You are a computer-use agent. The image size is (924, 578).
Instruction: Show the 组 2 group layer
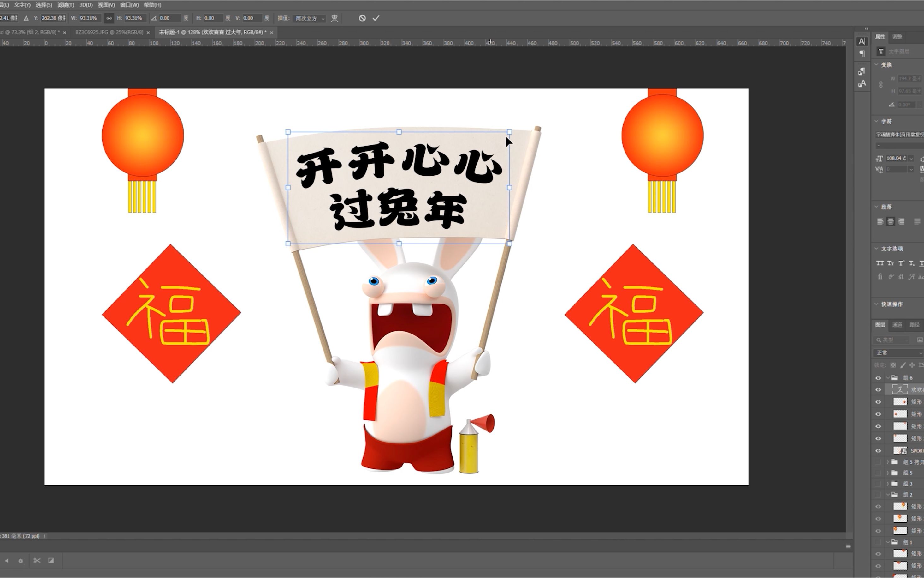coord(878,495)
